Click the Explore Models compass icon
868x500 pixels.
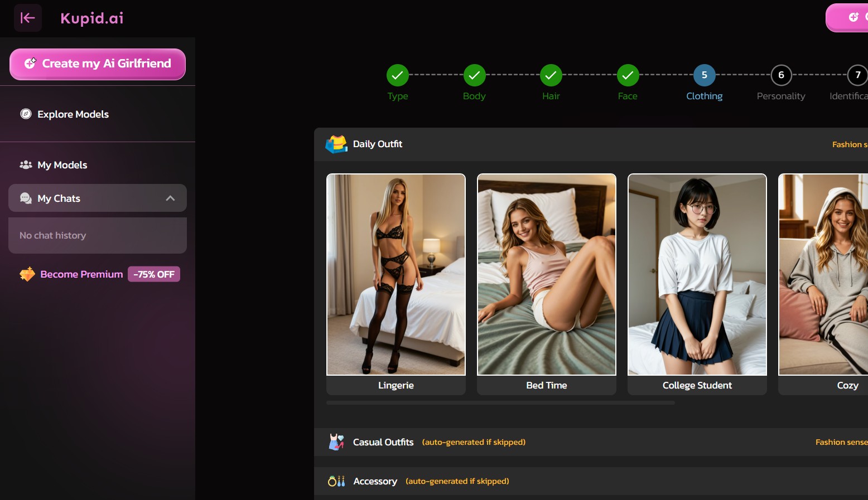(x=26, y=114)
